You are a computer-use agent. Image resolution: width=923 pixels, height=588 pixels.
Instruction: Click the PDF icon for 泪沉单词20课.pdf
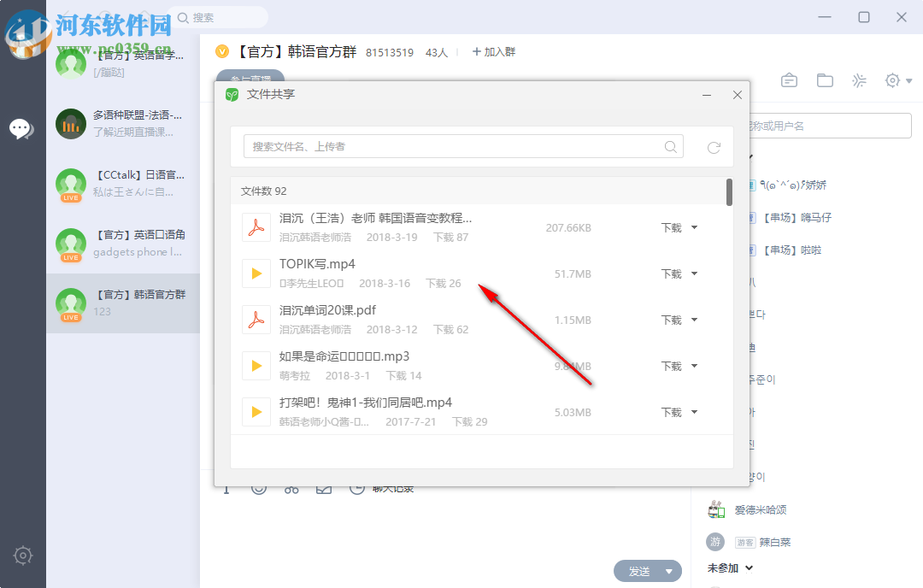tap(256, 319)
